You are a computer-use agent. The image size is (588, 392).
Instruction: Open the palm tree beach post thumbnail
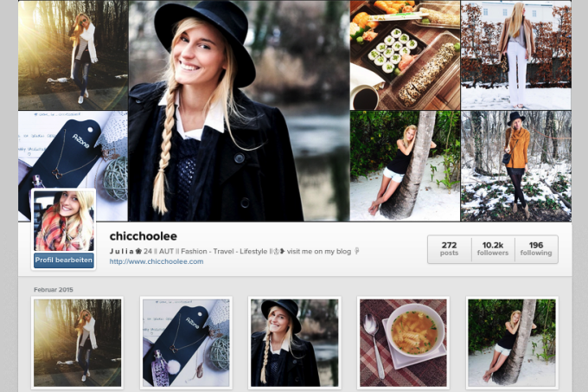click(x=512, y=343)
